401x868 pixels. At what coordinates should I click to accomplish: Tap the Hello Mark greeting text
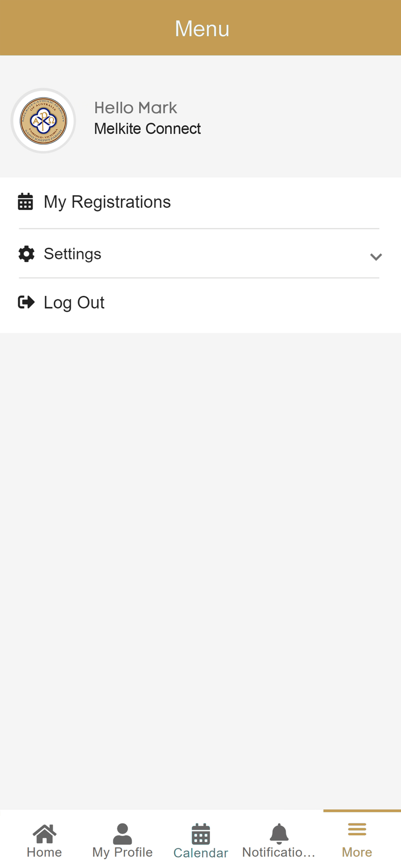pos(135,108)
